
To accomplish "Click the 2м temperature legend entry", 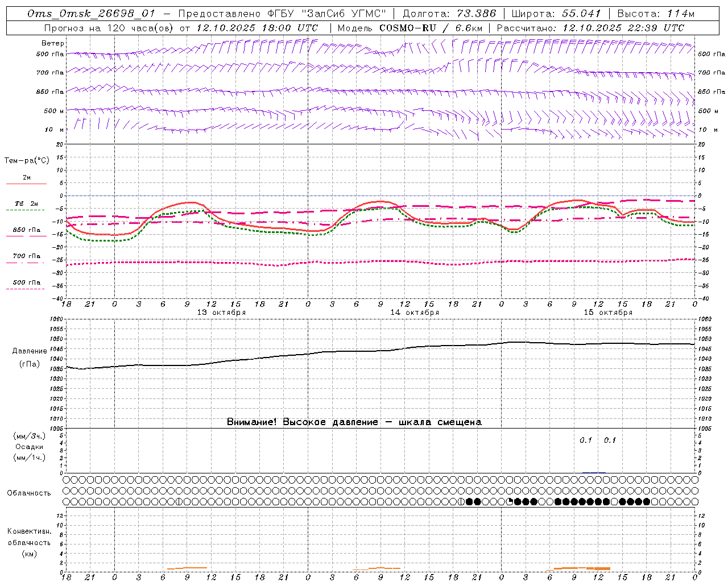I will coord(27,178).
